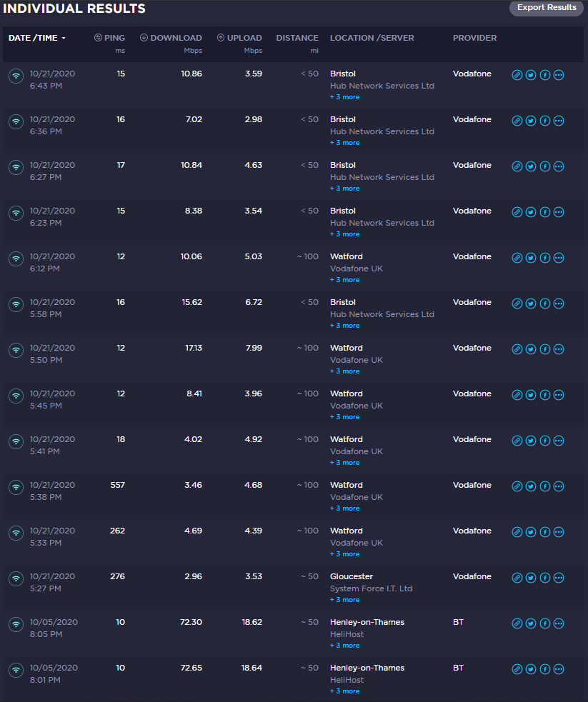The image size is (588, 702).
Task: Share the 8:05 PM BT result on Facebook
Action: tap(545, 623)
